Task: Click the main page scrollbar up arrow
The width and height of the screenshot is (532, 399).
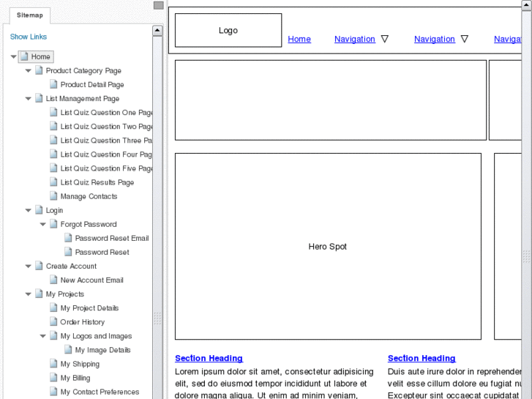Action: [x=526, y=5]
